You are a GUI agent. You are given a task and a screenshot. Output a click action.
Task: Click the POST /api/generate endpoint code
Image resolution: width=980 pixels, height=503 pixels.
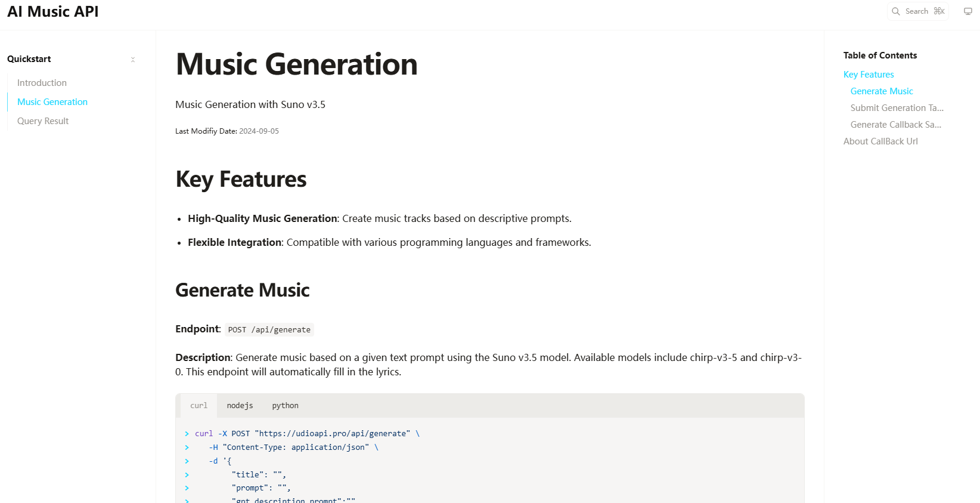pos(269,330)
